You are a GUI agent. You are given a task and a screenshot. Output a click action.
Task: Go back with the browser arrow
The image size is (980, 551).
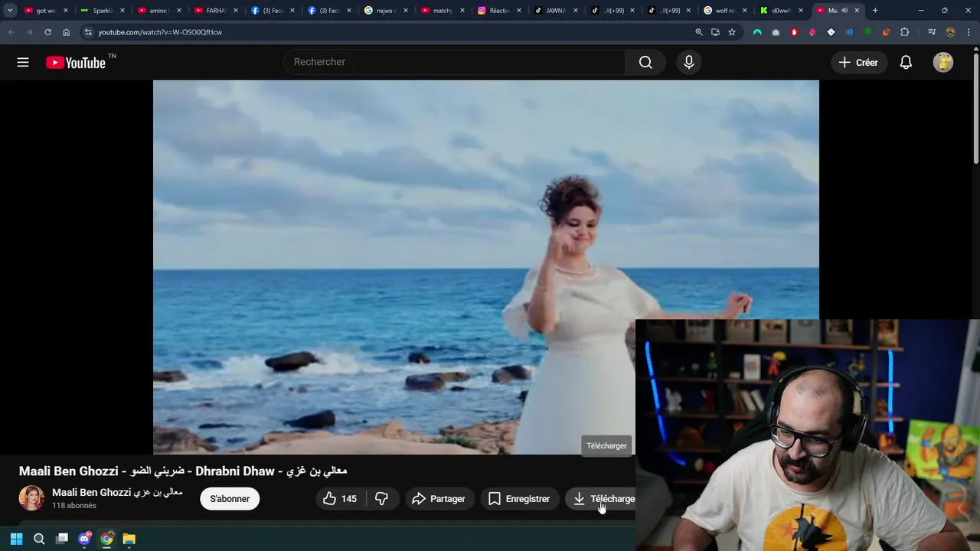coord(11,32)
